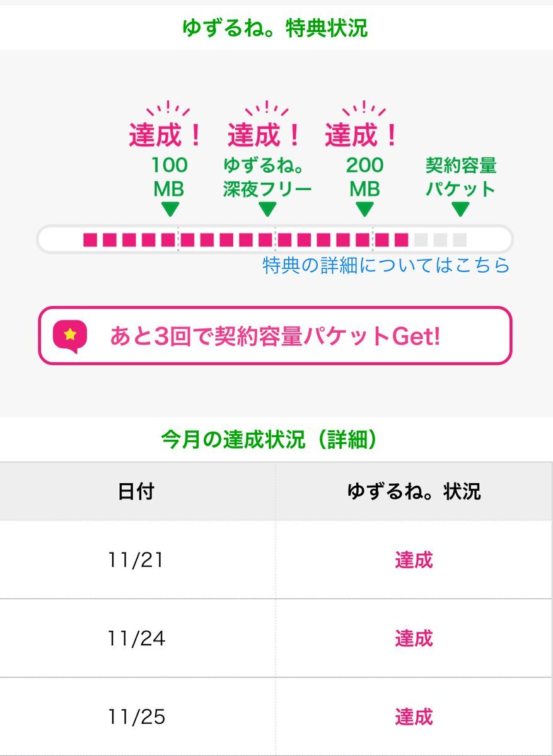Click the green arrow under 200 MB
553x756 pixels.
click(364, 209)
